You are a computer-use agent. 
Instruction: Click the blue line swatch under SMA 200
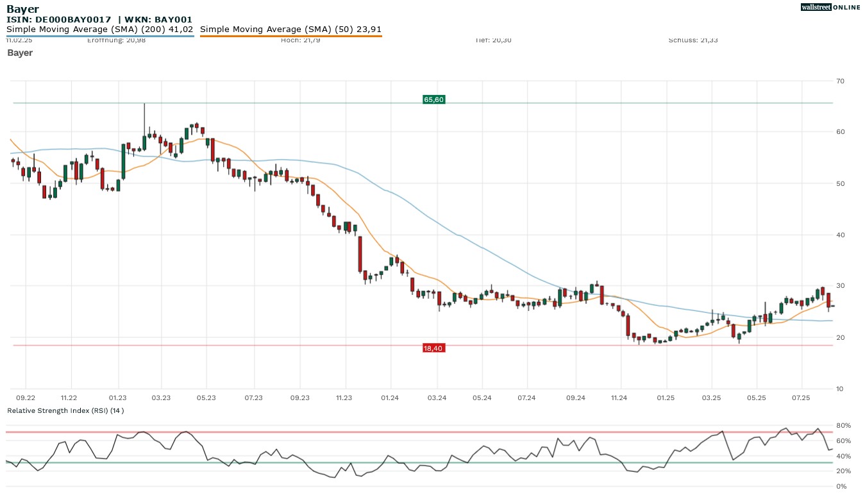tap(100, 36)
